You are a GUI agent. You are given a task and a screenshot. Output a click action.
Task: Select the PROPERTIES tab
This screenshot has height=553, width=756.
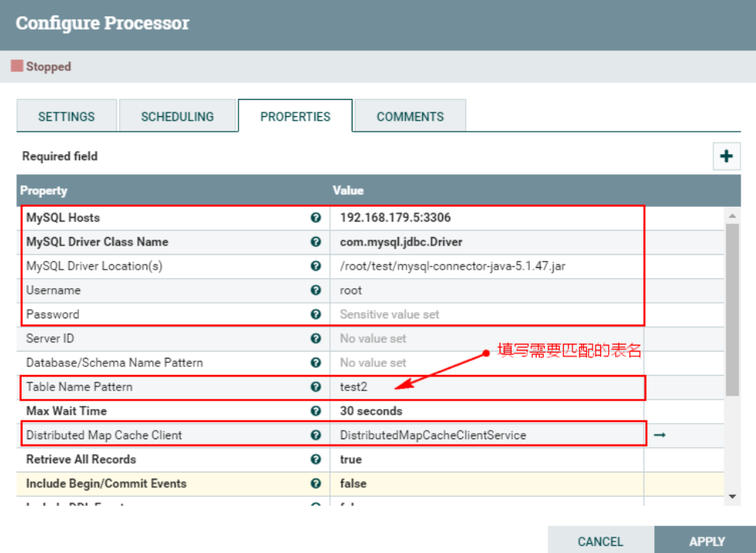(295, 116)
